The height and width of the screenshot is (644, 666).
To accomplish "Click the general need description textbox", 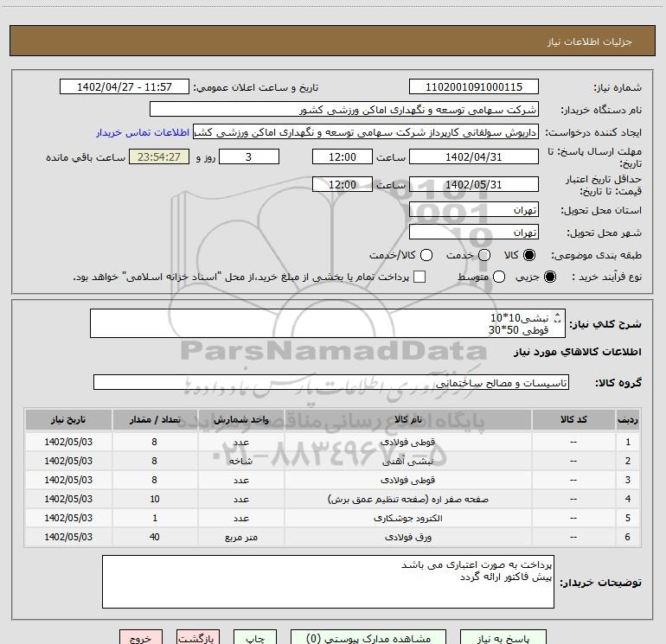I will (328, 323).
